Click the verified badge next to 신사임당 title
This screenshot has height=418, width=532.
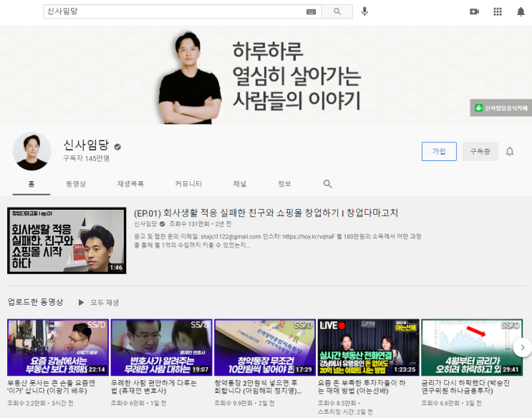[117, 147]
